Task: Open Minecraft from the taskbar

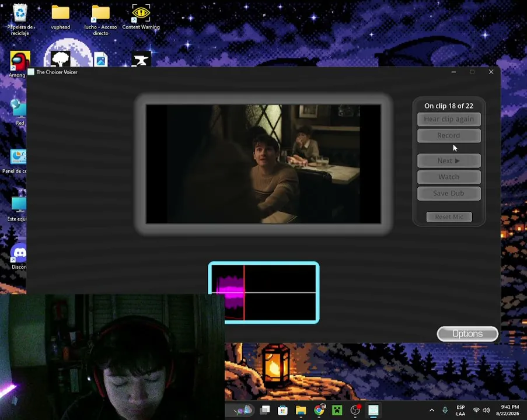Action: coord(337,410)
